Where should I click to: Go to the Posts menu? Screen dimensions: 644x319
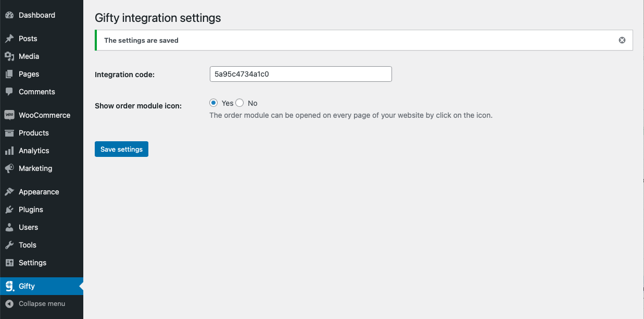[28, 39]
